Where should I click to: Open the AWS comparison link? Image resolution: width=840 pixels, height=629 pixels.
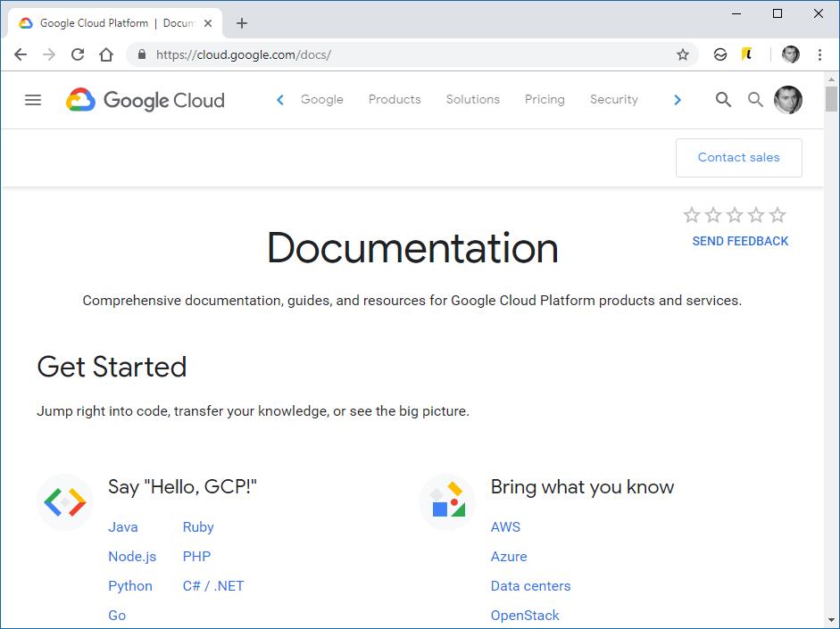point(505,527)
